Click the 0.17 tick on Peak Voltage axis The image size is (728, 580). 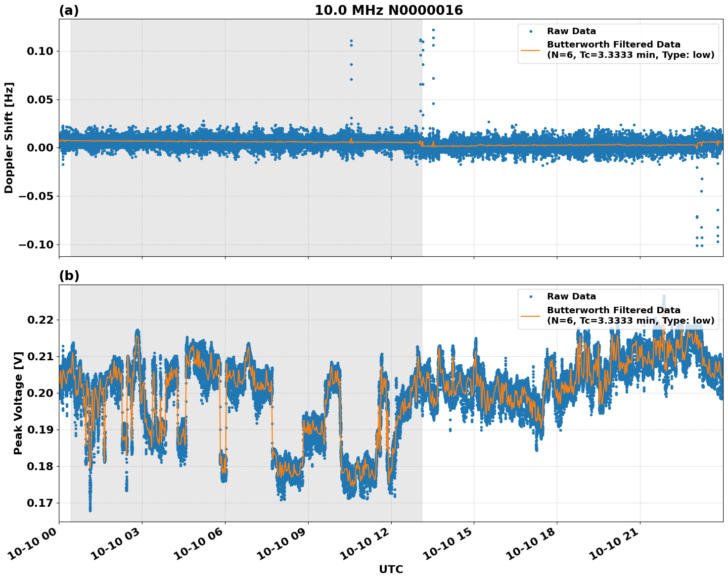[40, 503]
